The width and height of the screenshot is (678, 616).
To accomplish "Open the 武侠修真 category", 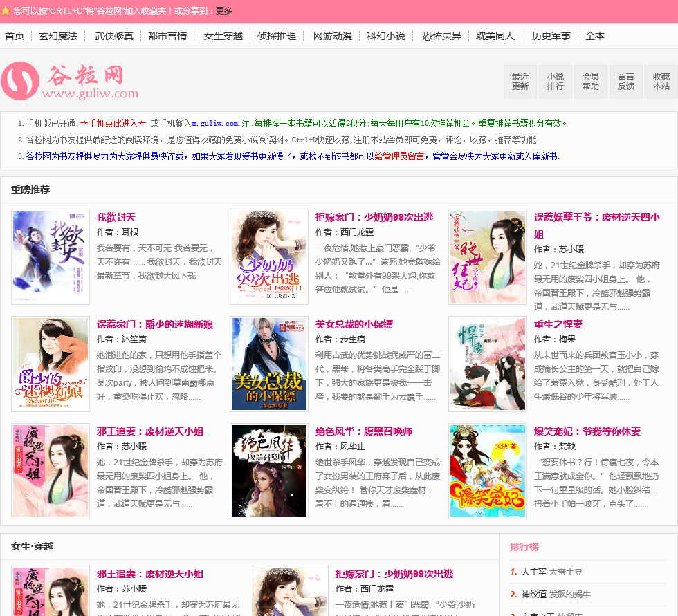I will [x=114, y=36].
